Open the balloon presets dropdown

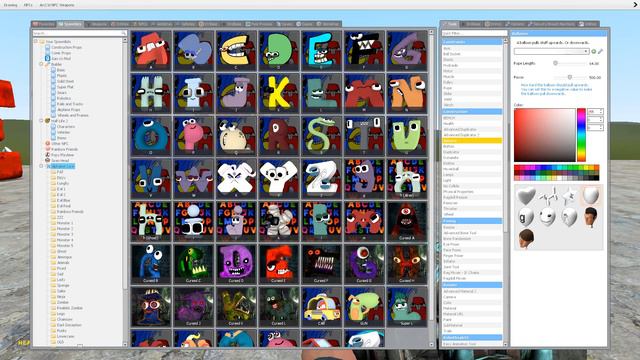(x=551, y=51)
